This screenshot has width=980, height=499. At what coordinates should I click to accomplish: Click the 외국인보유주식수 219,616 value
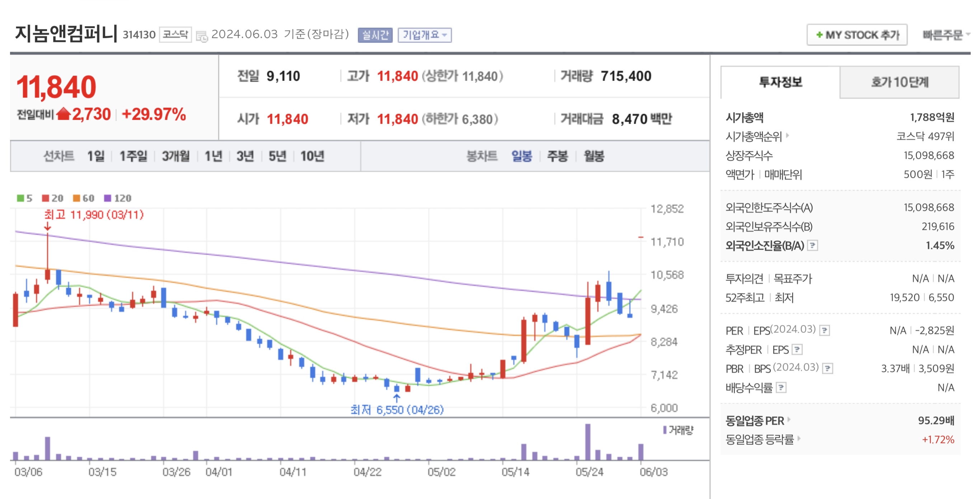pyautogui.click(x=938, y=226)
